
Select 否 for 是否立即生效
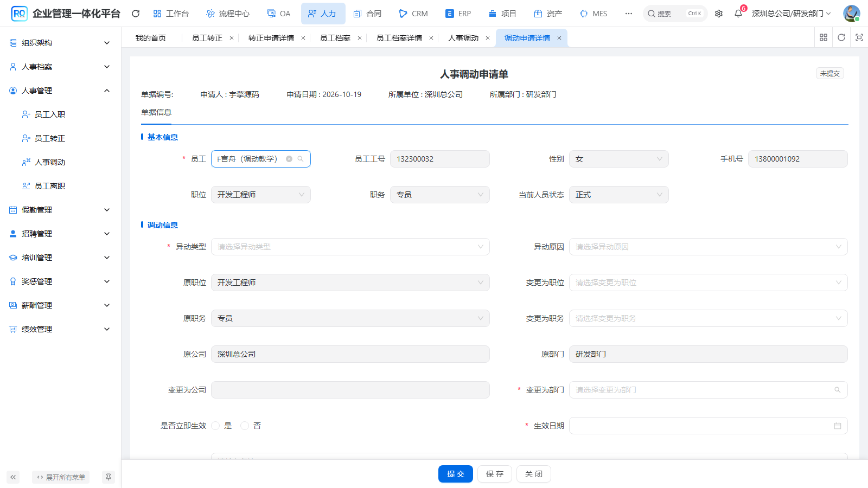pos(245,426)
